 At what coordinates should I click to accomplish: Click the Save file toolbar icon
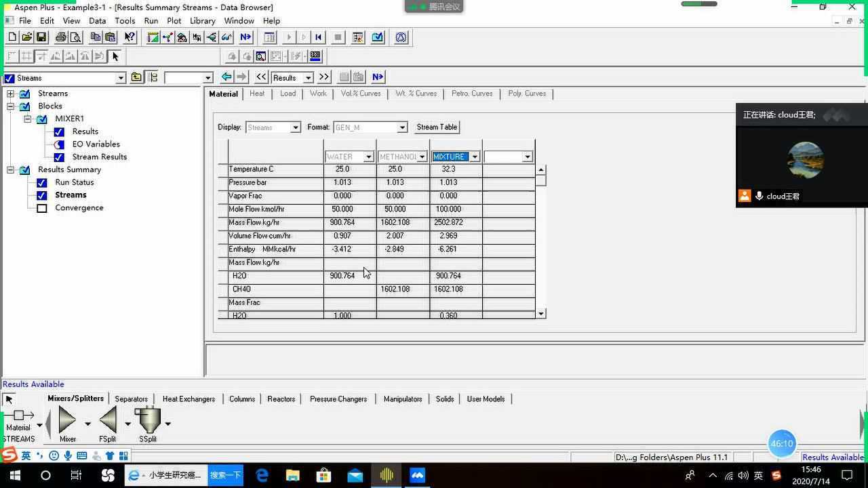point(41,37)
